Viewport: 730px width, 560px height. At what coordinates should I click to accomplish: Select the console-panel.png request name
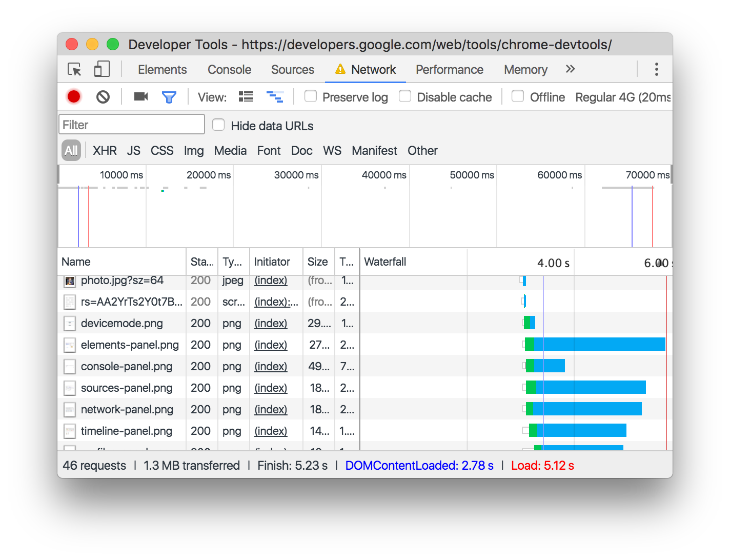coord(127,367)
